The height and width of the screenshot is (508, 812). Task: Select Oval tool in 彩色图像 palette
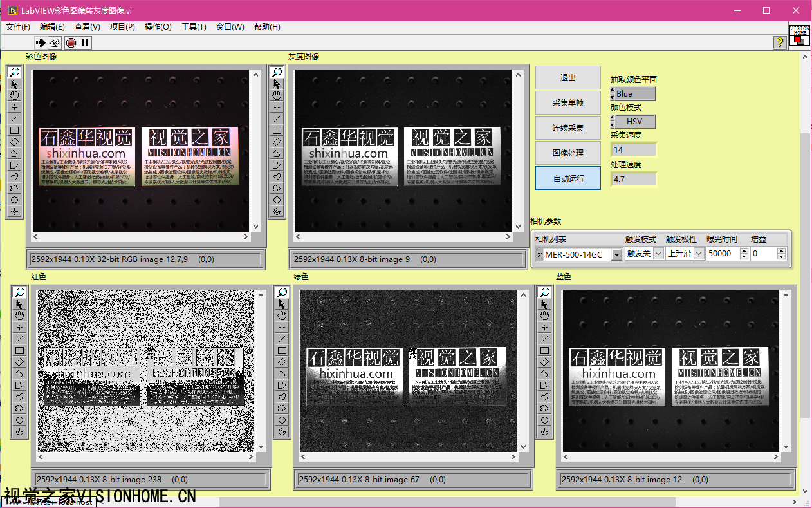coord(14,200)
